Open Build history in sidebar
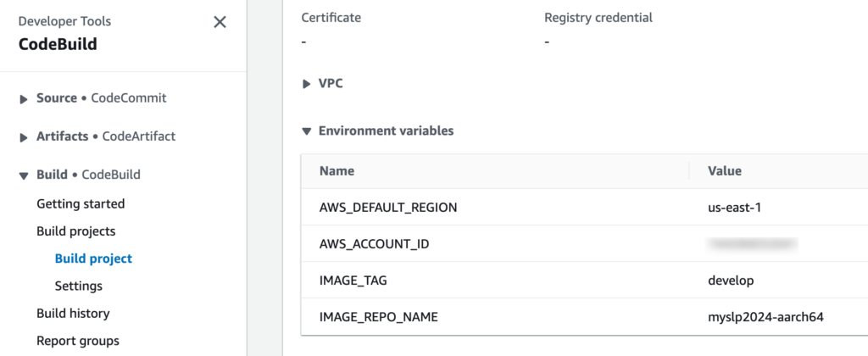The width and height of the screenshot is (868, 356). click(73, 314)
